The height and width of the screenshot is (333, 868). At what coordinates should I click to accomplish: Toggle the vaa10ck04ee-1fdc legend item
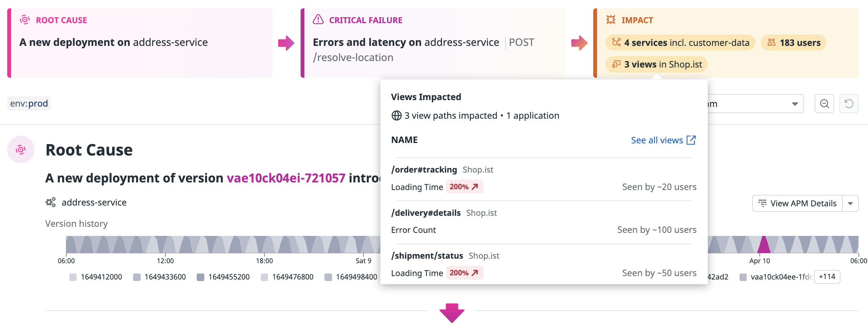point(776,277)
